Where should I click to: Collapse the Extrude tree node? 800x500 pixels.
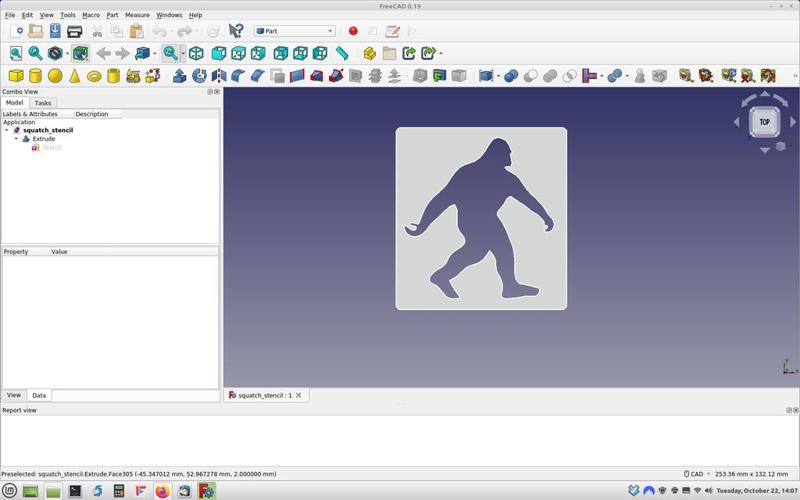point(16,139)
